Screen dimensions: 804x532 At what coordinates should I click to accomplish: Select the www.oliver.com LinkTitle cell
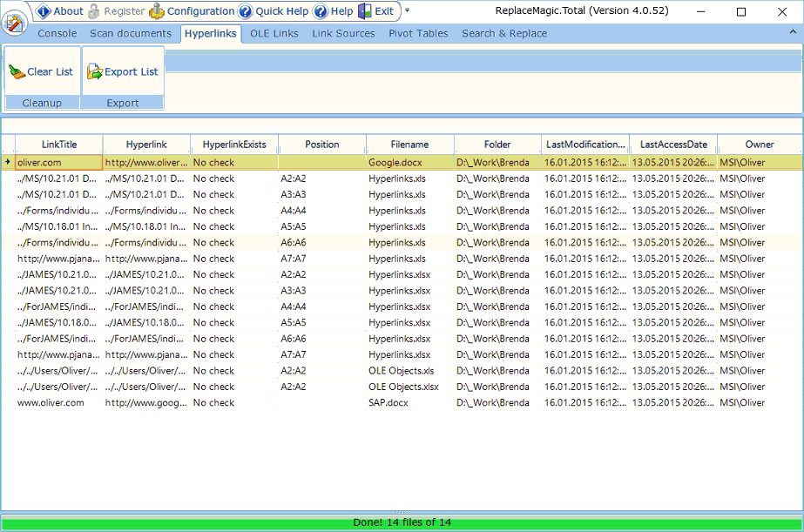click(x=59, y=403)
